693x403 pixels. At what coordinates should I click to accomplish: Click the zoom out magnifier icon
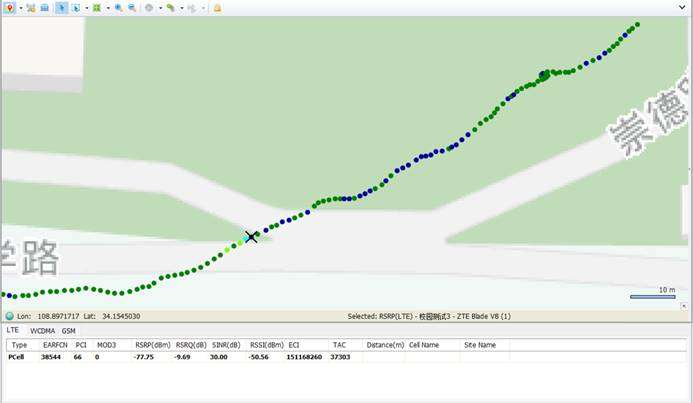click(x=132, y=8)
